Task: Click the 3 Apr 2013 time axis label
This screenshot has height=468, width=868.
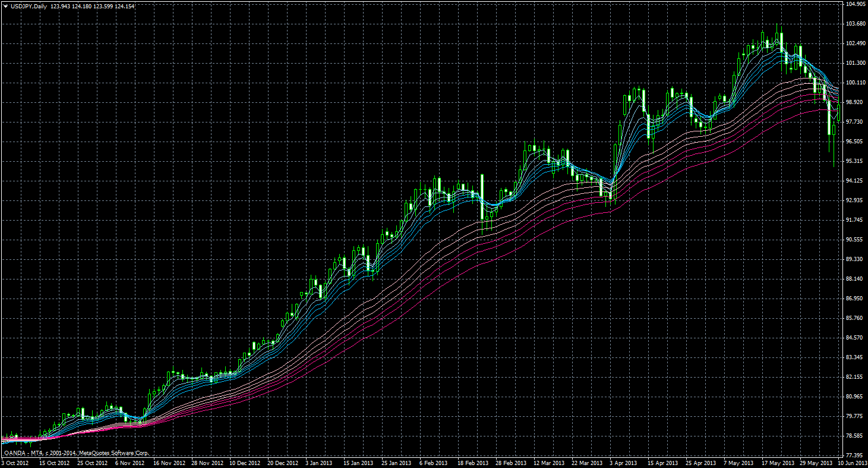Action: (x=624, y=463)
